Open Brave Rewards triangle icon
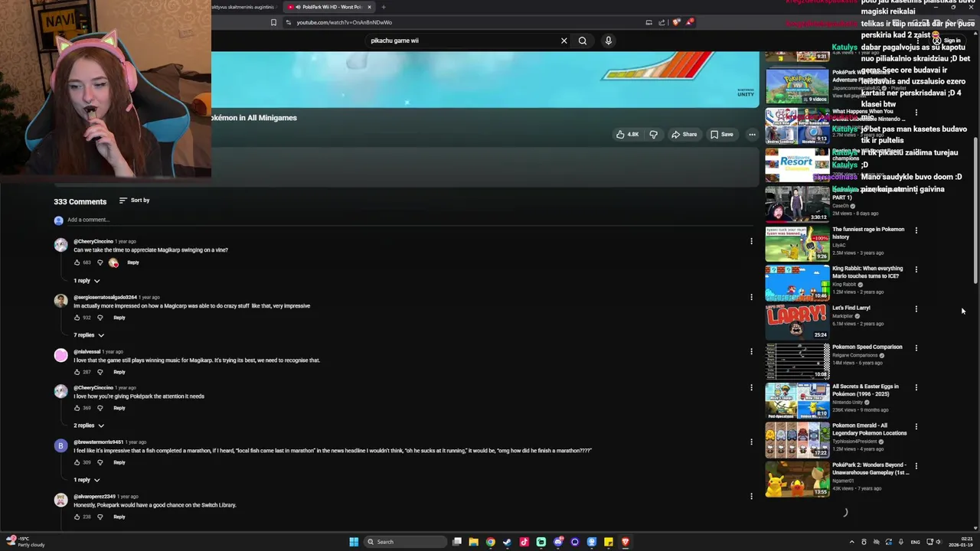The height and width of the screenshot is (551, 980). point(689,22)
